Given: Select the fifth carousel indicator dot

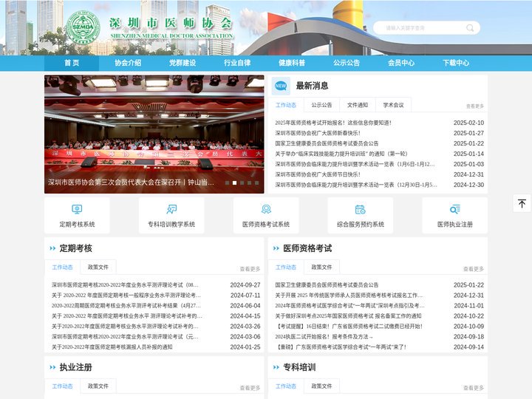Looking at the screenshot, I should click(x=257, y=183).
